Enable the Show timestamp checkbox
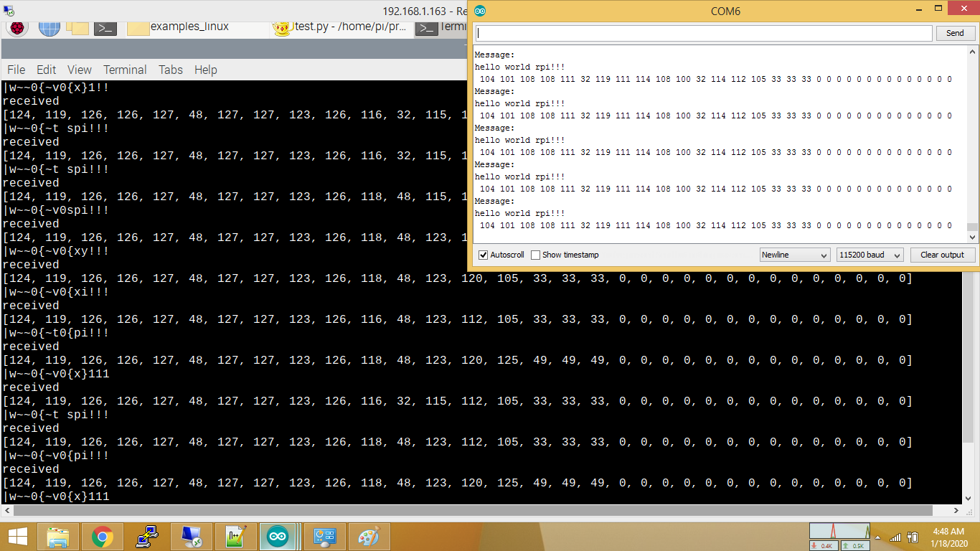The image size is (980, 551). (x=535, y=255)
